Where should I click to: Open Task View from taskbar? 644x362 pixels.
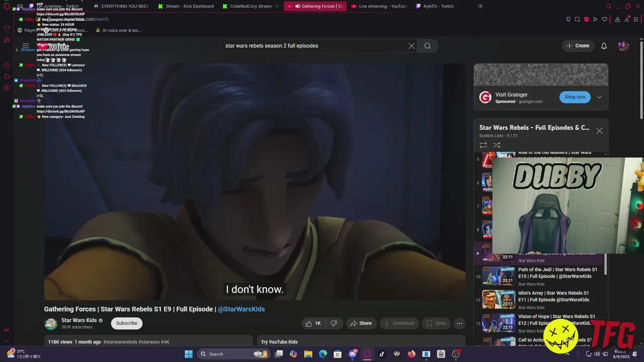tap(279, 354)
